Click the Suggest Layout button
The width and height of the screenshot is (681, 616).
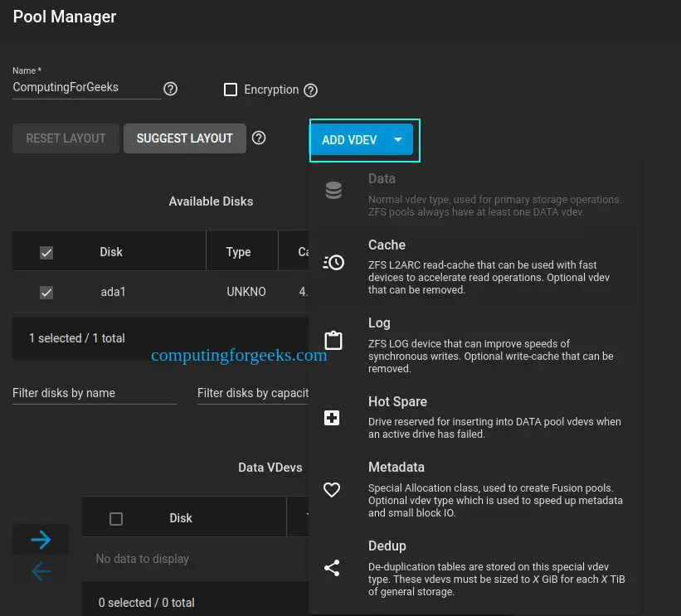185,138
